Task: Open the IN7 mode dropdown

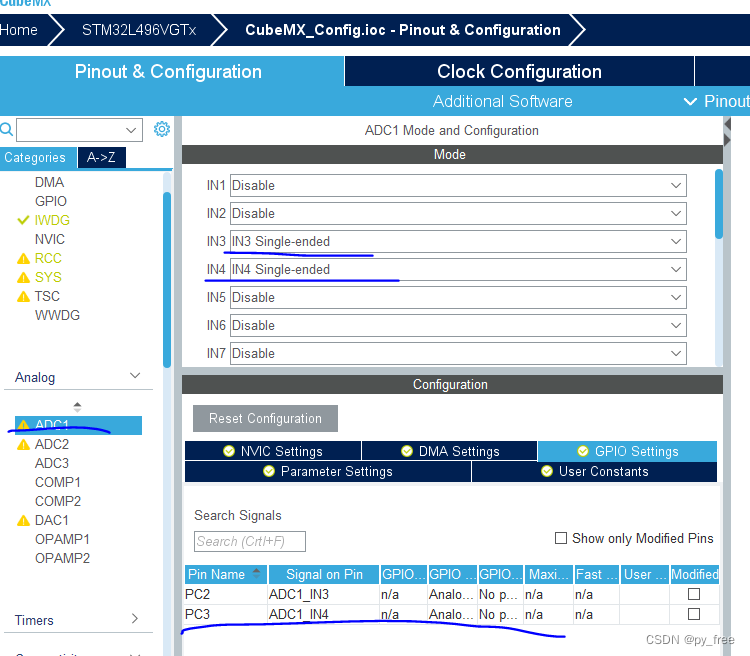Action: pos(458,354)
